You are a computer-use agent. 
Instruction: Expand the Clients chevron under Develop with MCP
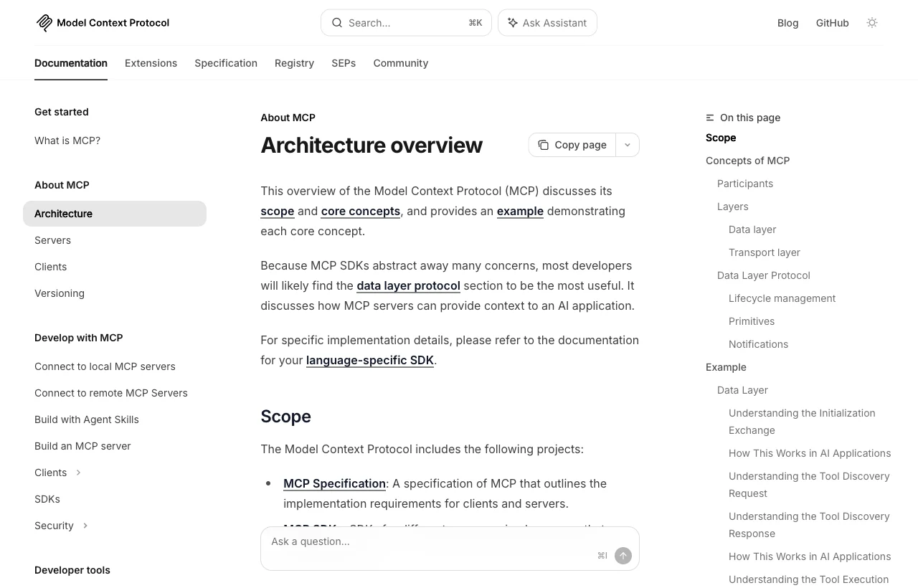(78, 473)
